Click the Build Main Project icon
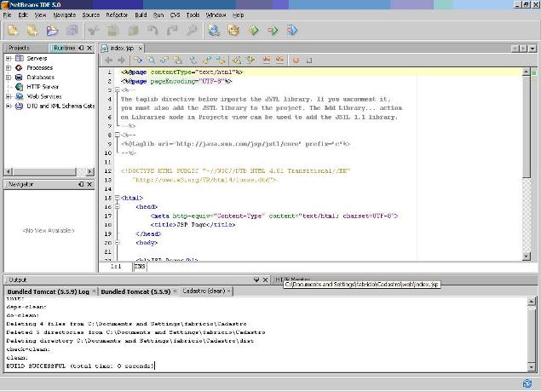Viewport: 541px width, 392px height. [x=214, y=31]
